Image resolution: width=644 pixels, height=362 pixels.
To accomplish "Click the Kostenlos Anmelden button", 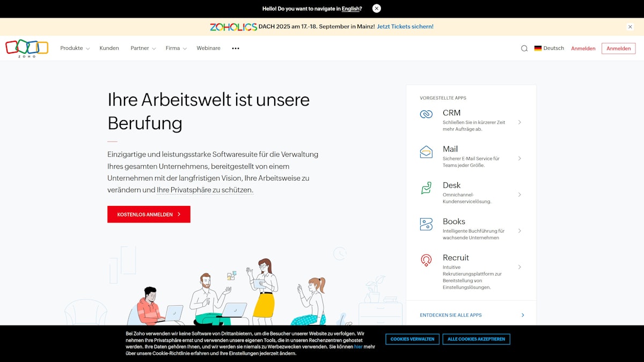I will (x=149, y=214).
